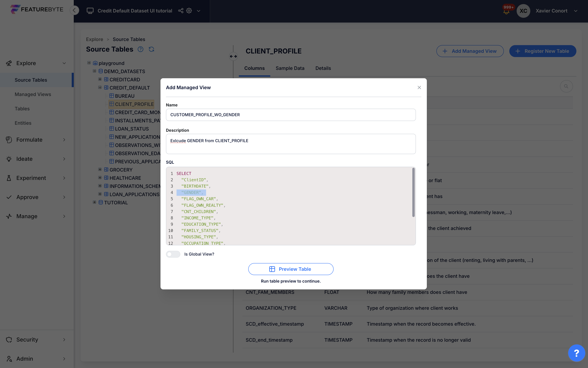The width and height of the screenshot is (588, 368).
Task: Enable the Is Global View toggle
Action: click(173, 254)
